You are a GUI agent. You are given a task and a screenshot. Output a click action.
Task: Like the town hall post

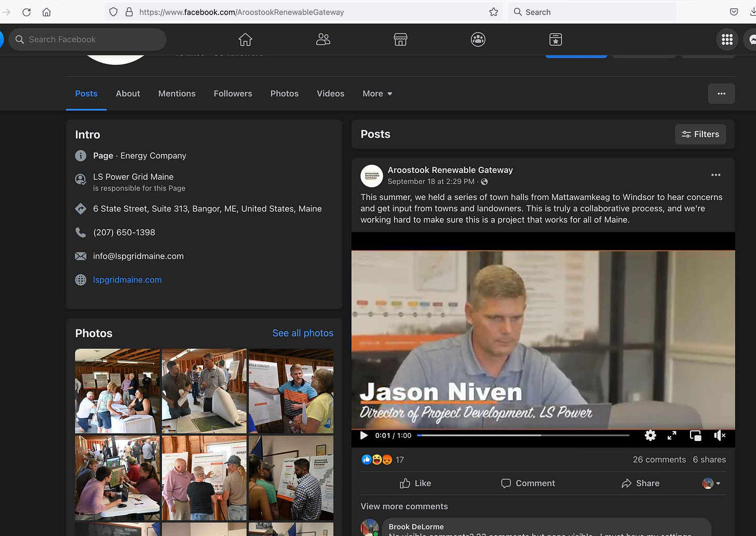pyautogui.click(x=415, y=483)
